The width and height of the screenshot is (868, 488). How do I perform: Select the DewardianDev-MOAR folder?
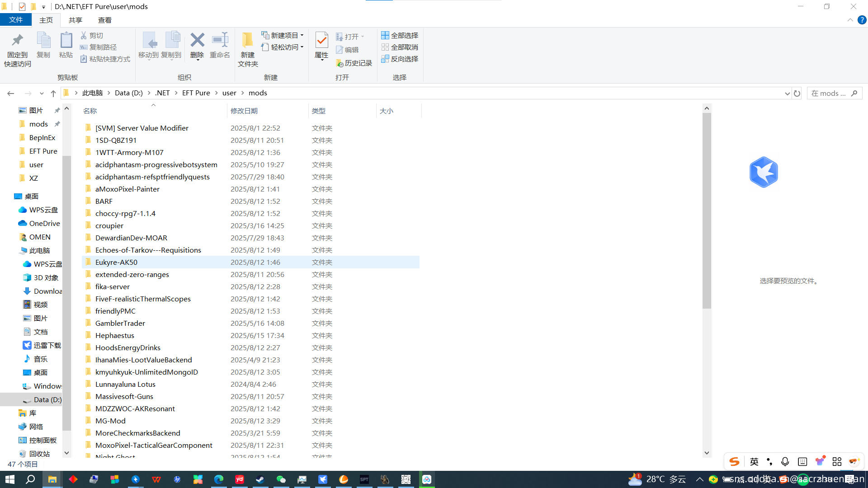250,238
